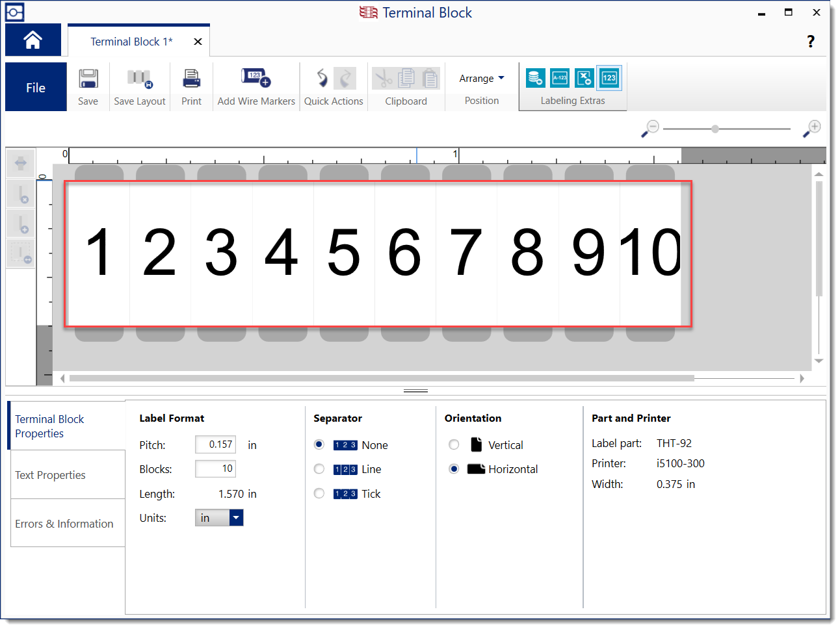Open the help question mark

point(810,42)
